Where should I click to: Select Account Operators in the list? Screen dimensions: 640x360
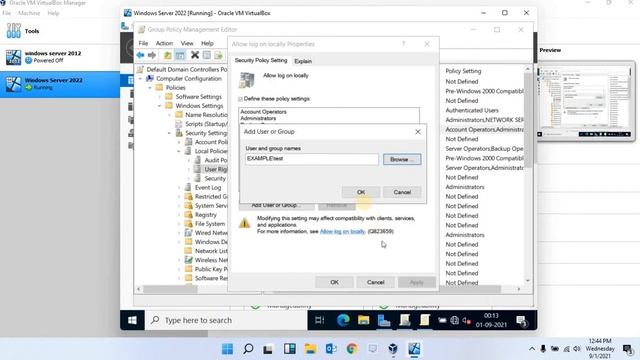point(263,111)
